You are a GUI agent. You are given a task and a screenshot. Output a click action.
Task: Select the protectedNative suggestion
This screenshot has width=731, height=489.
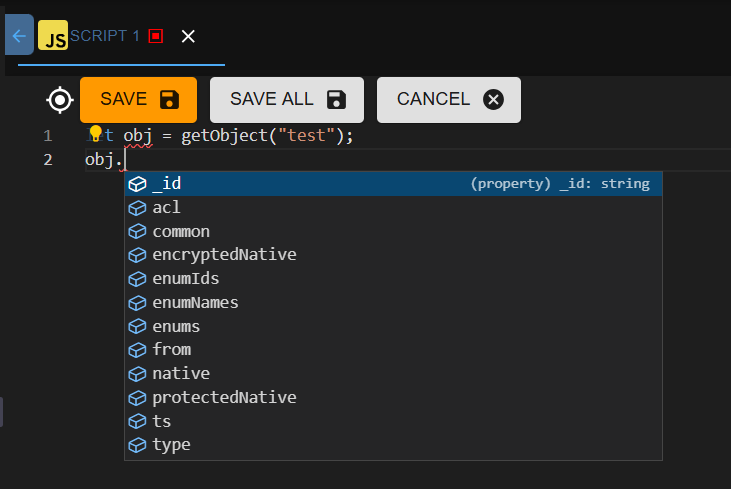[393, 398]
